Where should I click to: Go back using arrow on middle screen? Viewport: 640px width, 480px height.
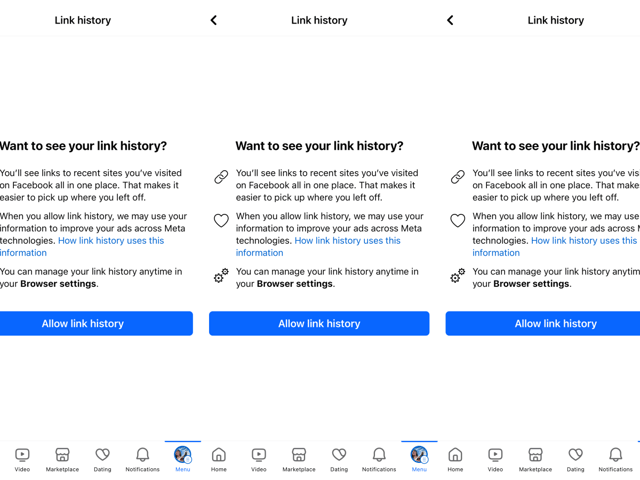click(x=213, y=20)
